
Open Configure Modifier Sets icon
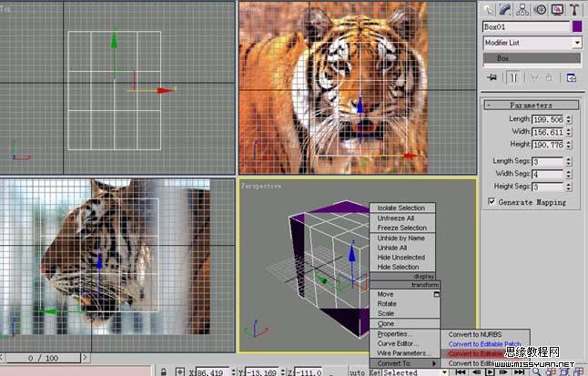click(571, 77)
